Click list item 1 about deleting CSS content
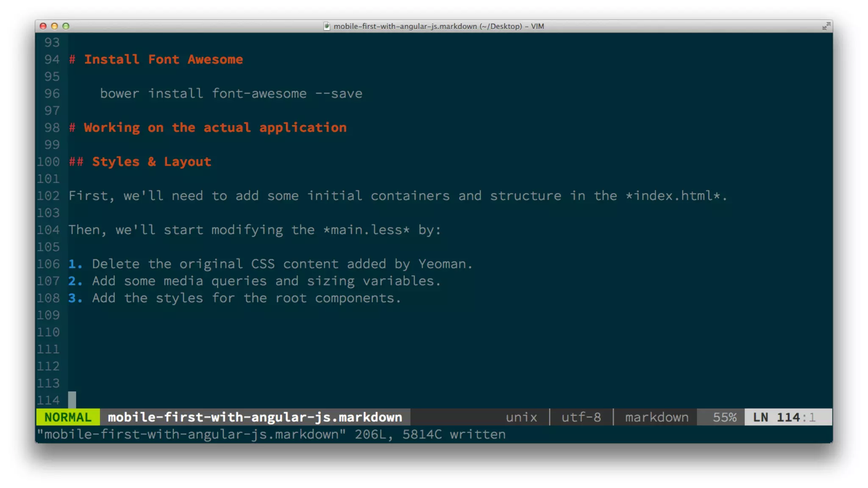Viewport: 868px width, 488px height. (x=282, y=264)
